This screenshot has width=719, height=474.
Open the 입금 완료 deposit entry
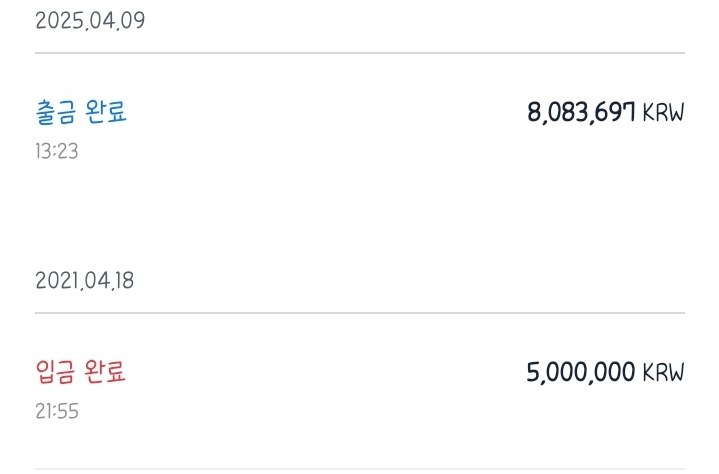(x=81, y=373)
